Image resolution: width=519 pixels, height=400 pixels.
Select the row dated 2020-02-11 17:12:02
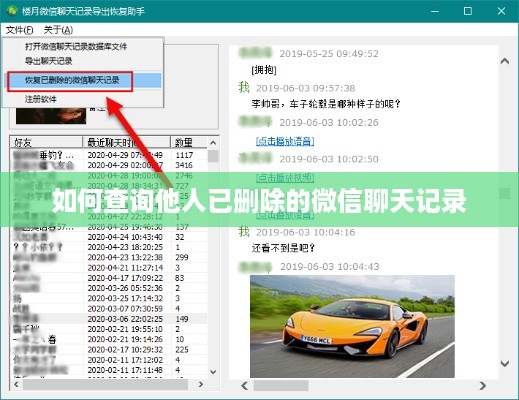[x=109, y=360]
